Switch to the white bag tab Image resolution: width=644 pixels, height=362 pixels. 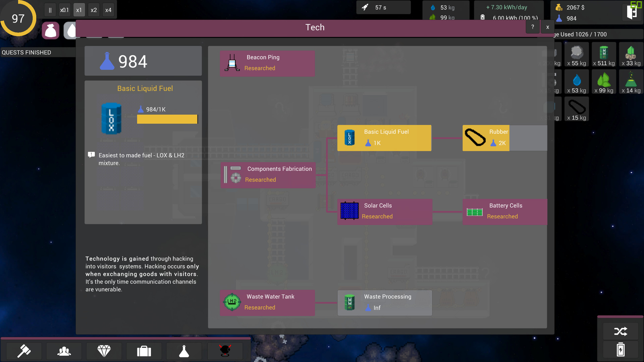pyautogui.click(x=50, y=30)
